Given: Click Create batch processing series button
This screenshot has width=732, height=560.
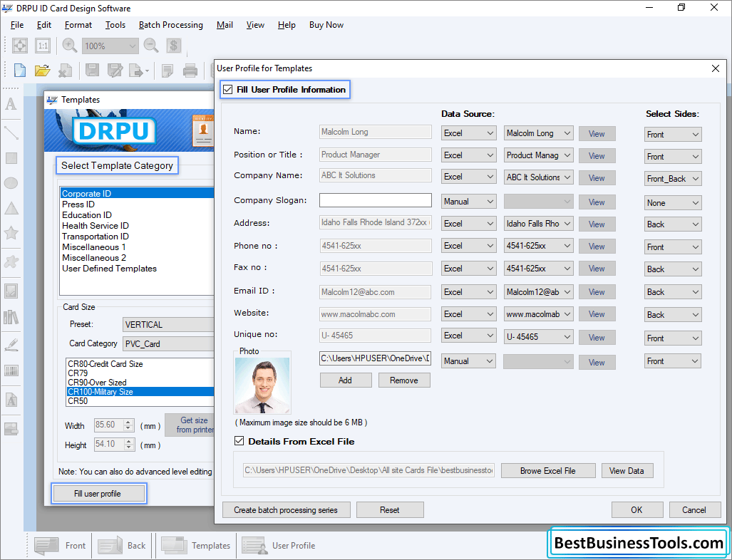Looking at the screenshot, I should coord(286,510).
